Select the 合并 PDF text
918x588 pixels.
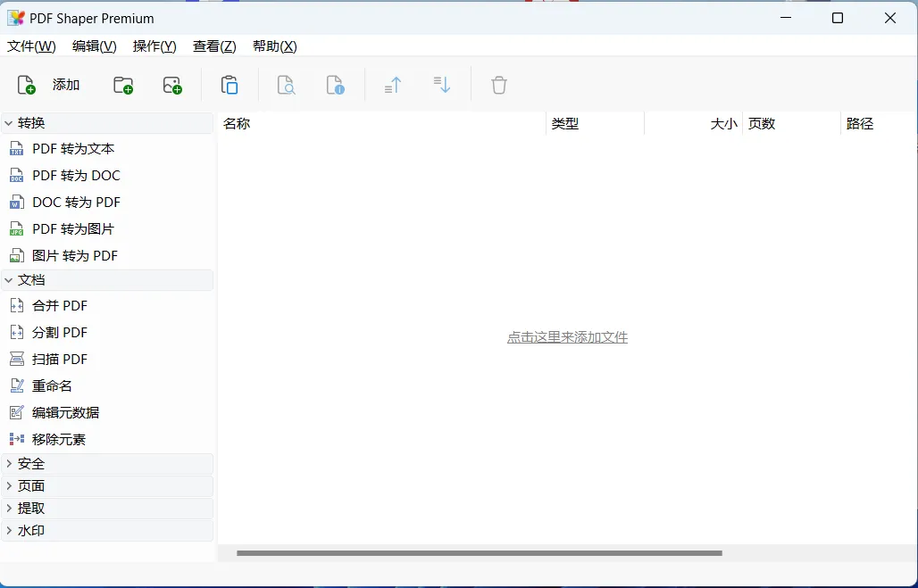pos(60,305)
